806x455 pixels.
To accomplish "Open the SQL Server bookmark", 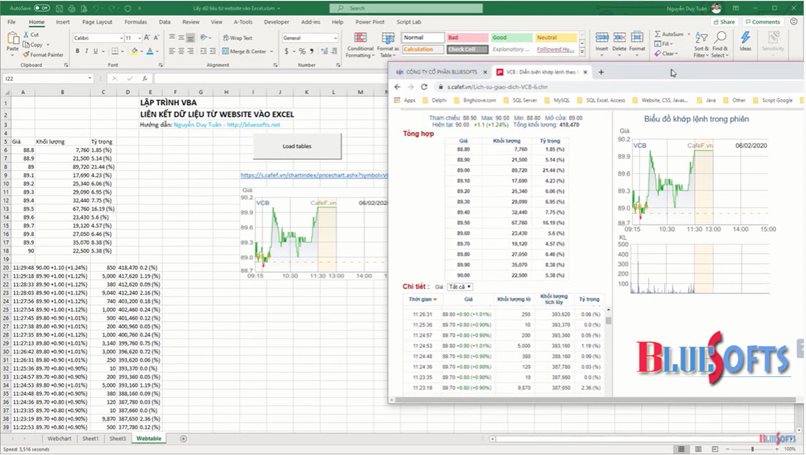I will coord(520,100).
